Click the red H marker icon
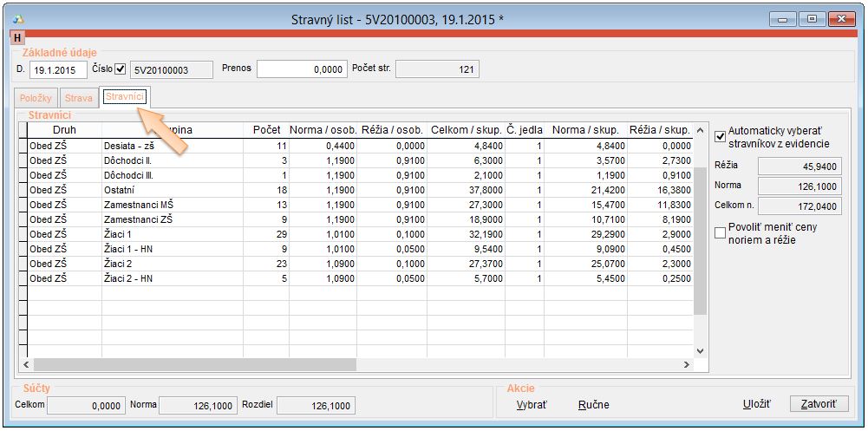Image resolution: width=868 pixels, height=431 pixels. [17, 37]
